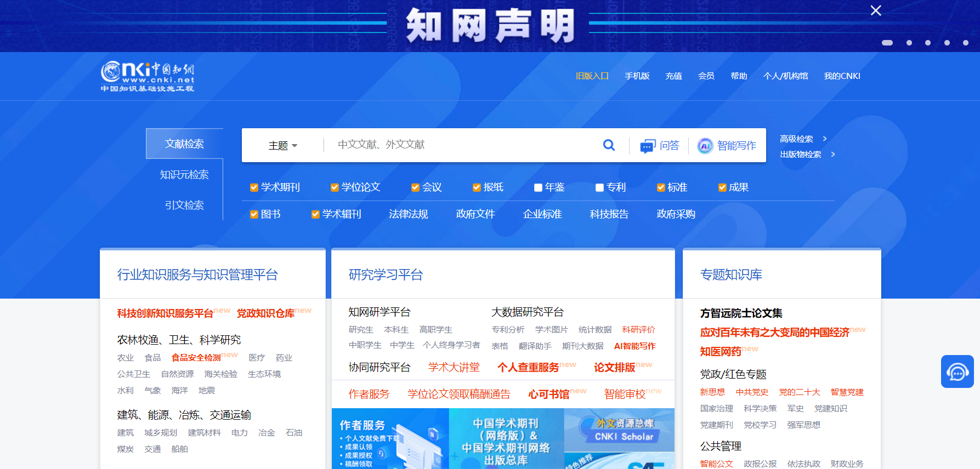Open the 法律法规 link
Image resolution: width=980 pixels, height=469 pixels.
pyautogui.click(x=409, y=214)
